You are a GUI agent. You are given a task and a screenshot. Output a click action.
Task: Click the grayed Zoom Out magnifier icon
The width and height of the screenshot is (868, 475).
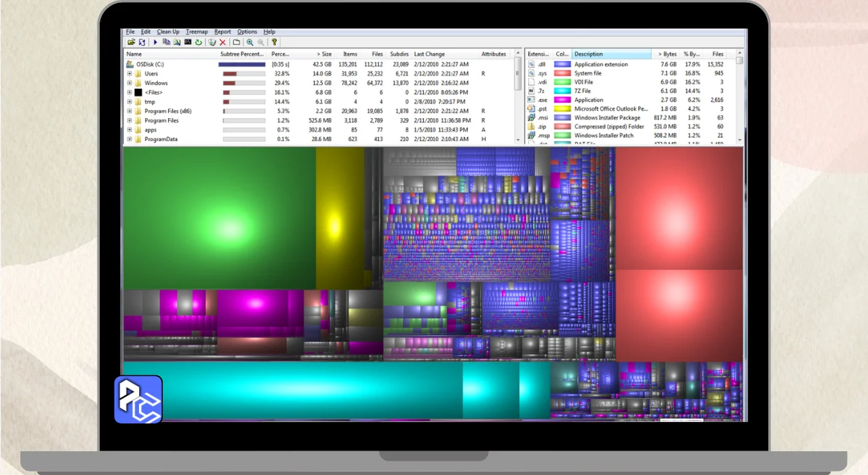click(261, 42)
